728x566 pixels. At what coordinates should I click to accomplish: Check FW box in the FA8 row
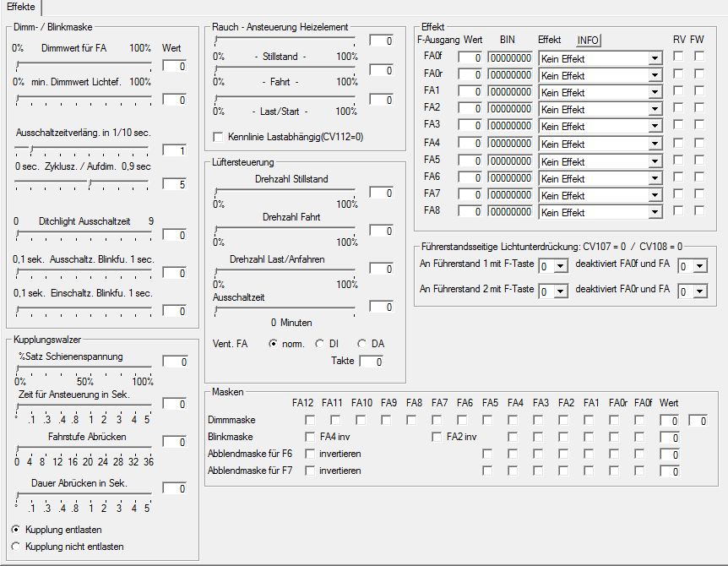[x=699, y=210]
